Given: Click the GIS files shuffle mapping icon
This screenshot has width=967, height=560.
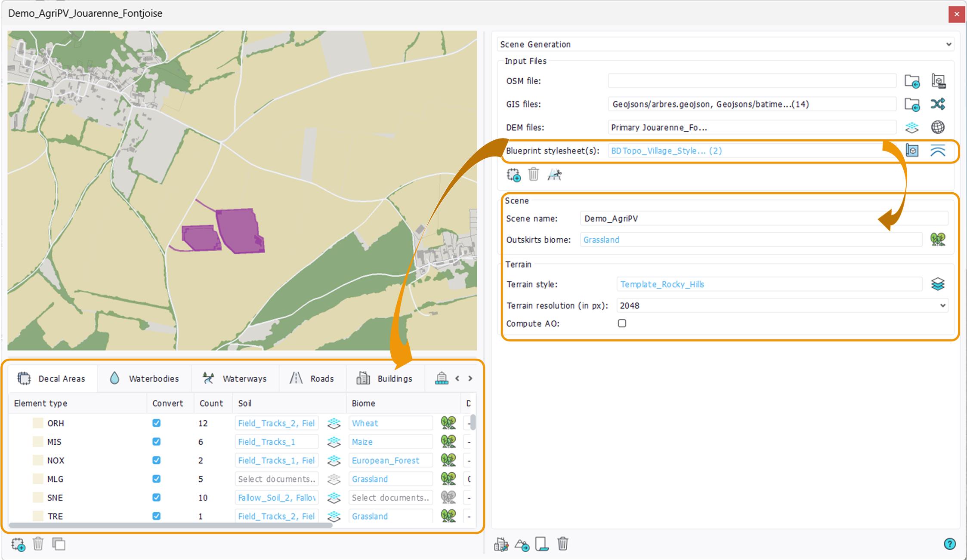Looking at the screenshot, I should click(x=938, y=104).
